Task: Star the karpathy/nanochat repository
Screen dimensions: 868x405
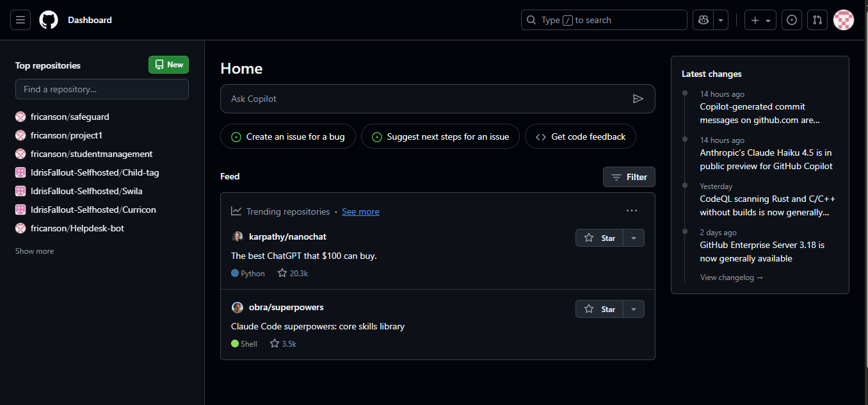Action: (600, 238)
